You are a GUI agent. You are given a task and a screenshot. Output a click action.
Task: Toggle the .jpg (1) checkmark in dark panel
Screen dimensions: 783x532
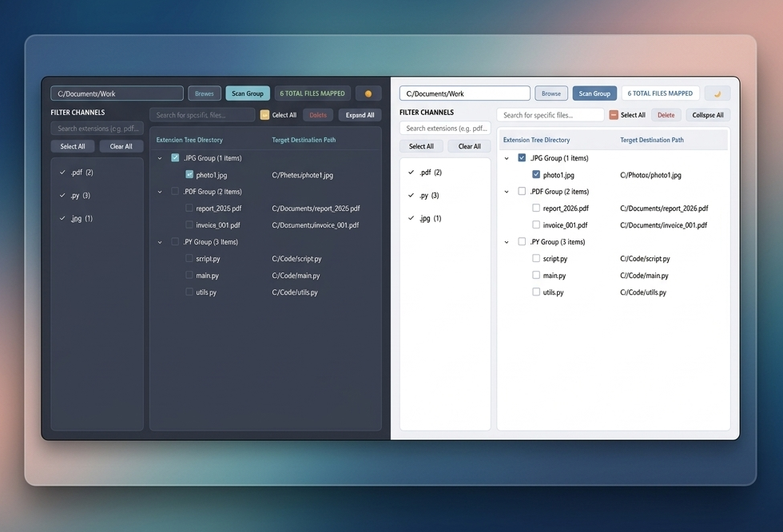62,218
